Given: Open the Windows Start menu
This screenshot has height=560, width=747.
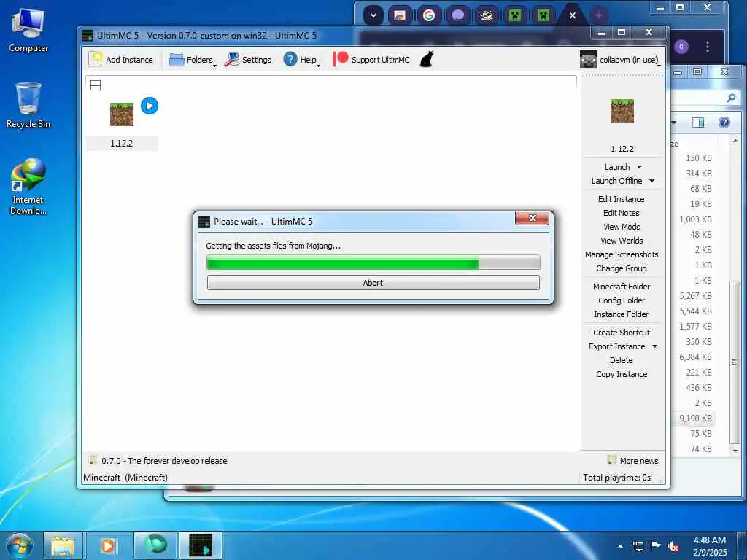Looking at the screenshot, I should click(20, 545).
